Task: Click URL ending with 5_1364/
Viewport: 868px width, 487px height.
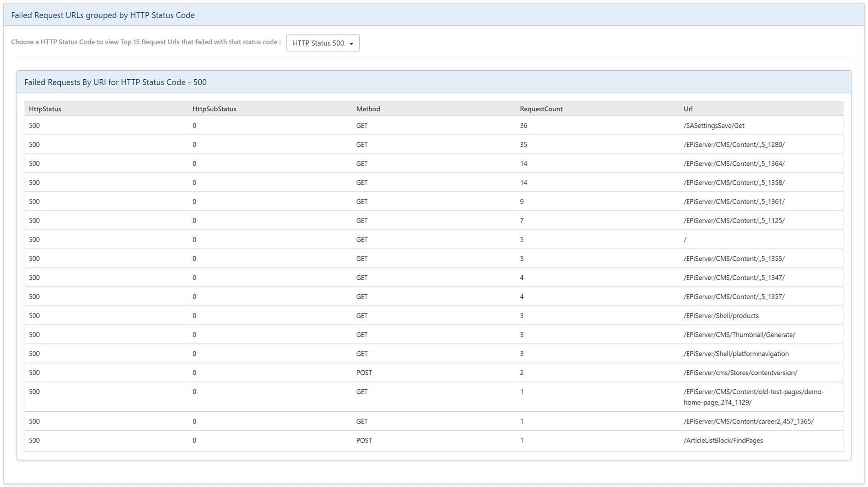Action: 734,164
